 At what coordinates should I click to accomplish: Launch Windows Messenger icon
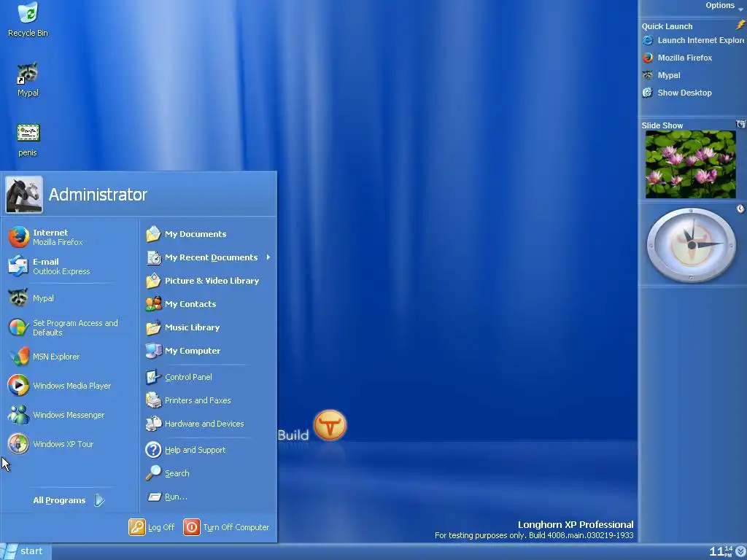pyautogui.click(x=18, y=415)
